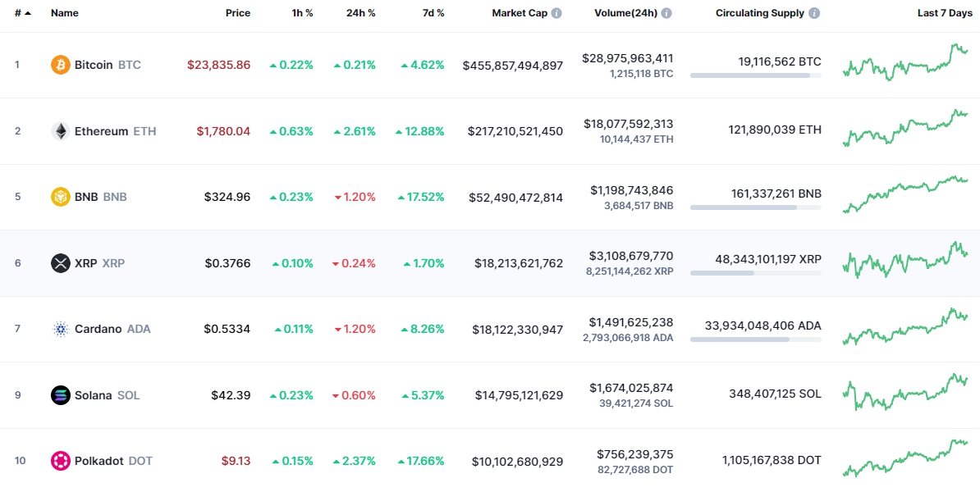Sort by Market Cap header
The height and width of the screenshot is (492, 980).
(x=520, y=13)
